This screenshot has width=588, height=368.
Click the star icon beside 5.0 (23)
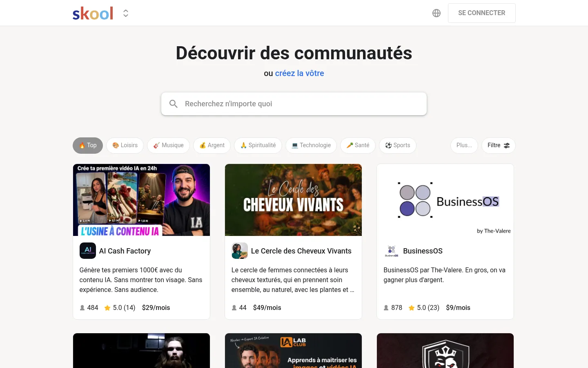pos(412,308)
